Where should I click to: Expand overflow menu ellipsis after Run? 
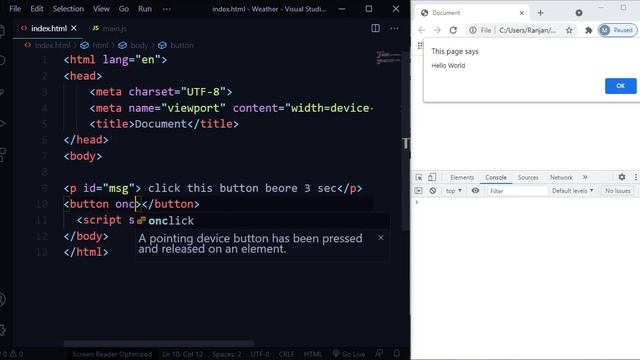click(x=167, y=9)
